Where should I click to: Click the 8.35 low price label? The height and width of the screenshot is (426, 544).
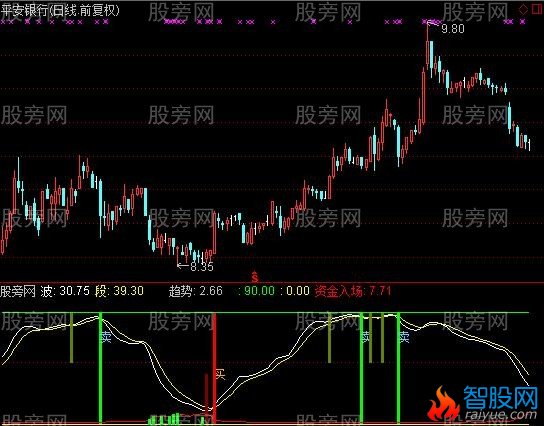[x=202, y=266]
